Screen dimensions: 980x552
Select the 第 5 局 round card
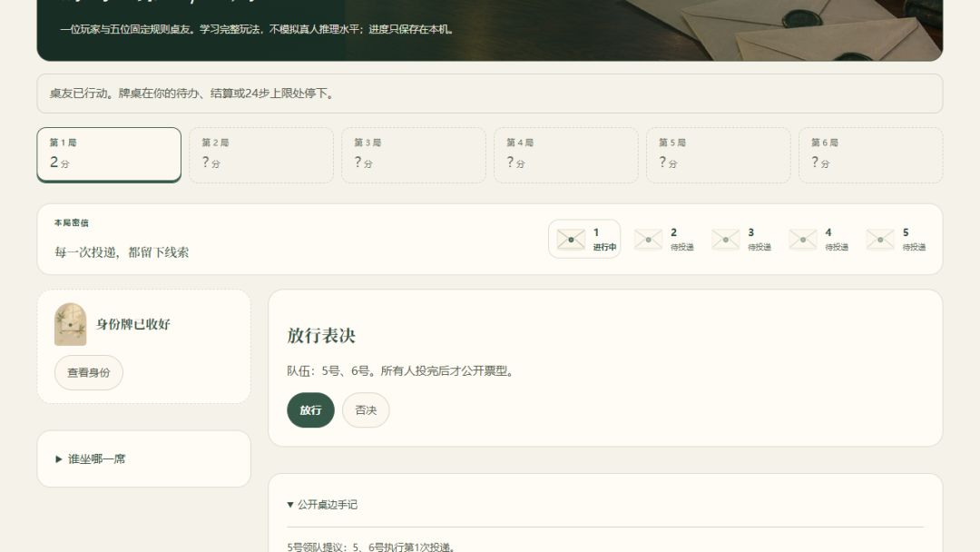[x=718, y=155]
